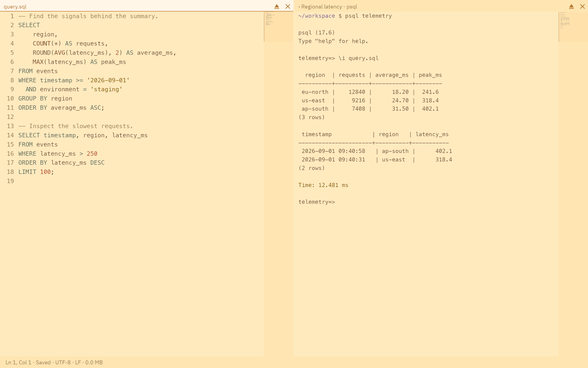Click 'UTF-8' encoding in status bar
Screen dimensions: 588x368
(x=63, y=362)
